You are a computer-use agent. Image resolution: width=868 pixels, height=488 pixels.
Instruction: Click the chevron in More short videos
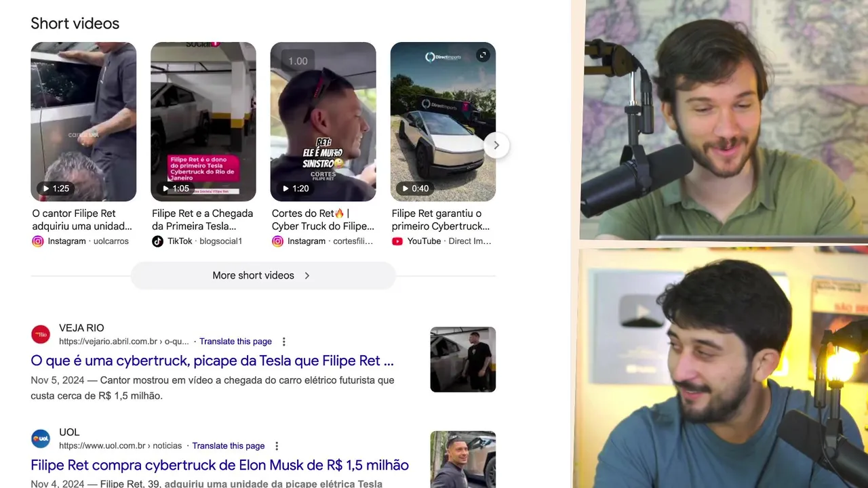[x=307, y=276]
